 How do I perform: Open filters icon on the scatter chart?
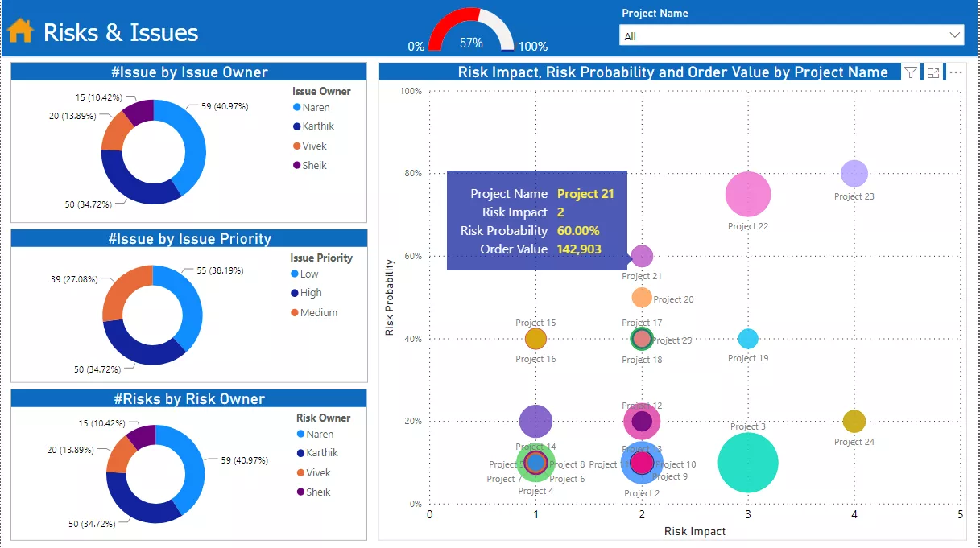(911, 72)
